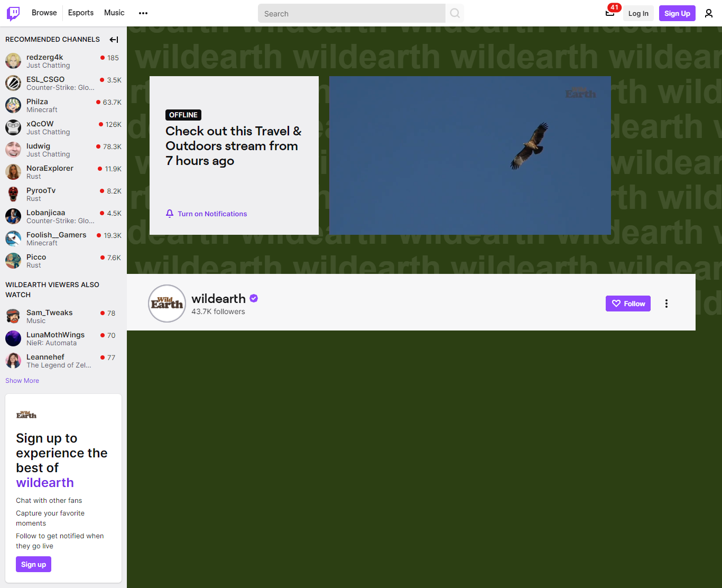
Task: Play the vulture stream video thumbnail
Action: click(470, 155)
